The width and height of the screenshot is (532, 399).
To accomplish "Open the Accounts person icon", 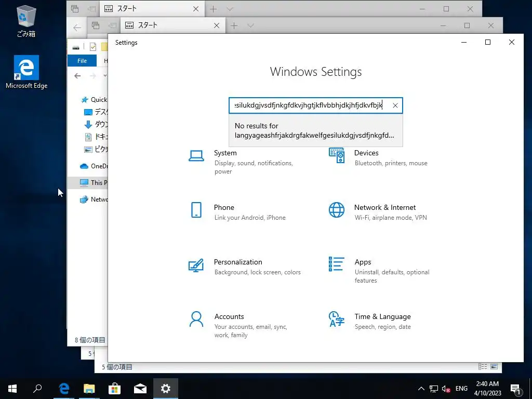I will pos(196,319).
